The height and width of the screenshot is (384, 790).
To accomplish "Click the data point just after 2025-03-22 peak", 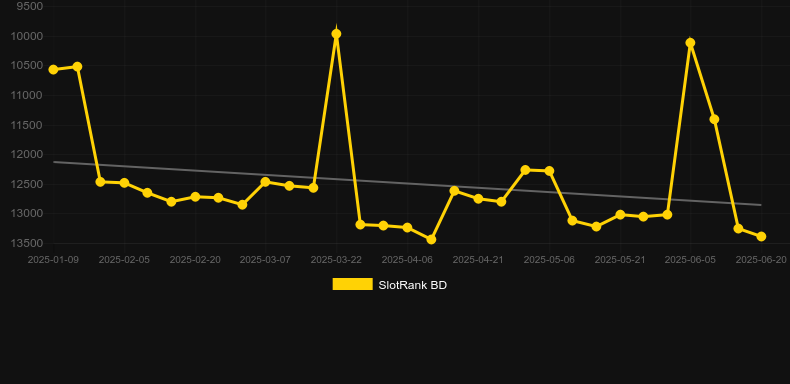I will click(x=360, y=224).
